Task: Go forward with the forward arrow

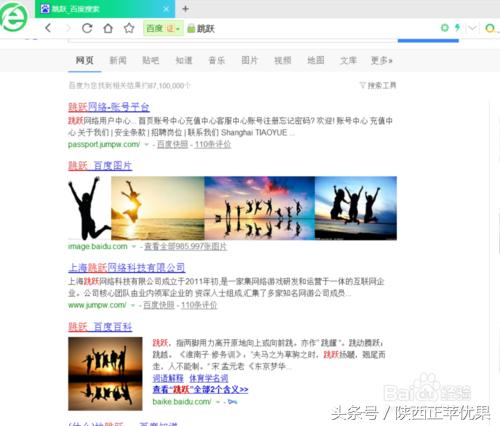Action: click(68, 28)
